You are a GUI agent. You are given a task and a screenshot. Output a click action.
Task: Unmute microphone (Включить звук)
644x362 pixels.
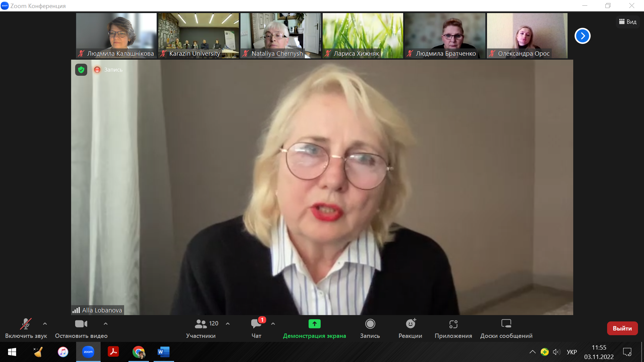point(26,324)
